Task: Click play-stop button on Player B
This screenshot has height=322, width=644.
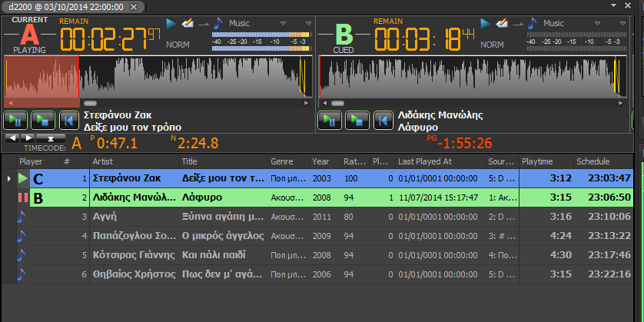Action: (357, 120)
